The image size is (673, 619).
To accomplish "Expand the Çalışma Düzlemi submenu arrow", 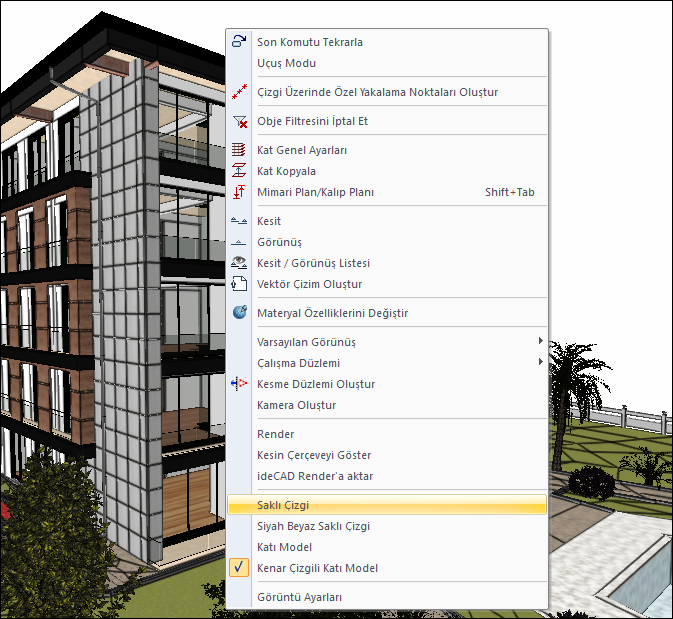I will 541,362.
